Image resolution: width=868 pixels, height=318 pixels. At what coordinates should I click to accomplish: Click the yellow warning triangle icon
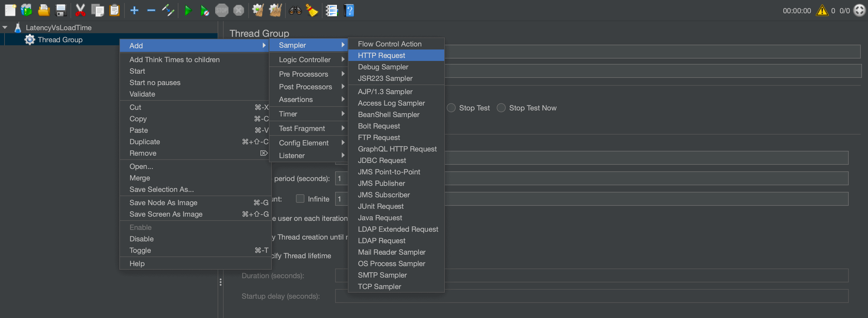click(x=822, y=11)
